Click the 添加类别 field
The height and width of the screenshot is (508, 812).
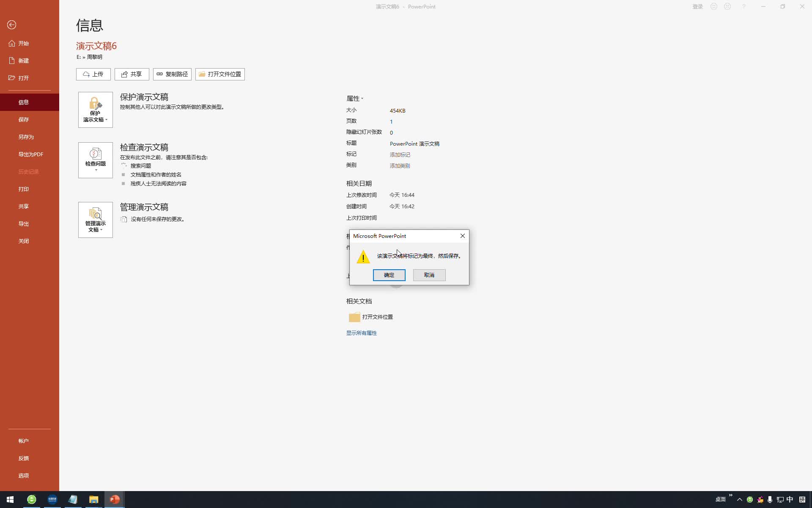400,166
